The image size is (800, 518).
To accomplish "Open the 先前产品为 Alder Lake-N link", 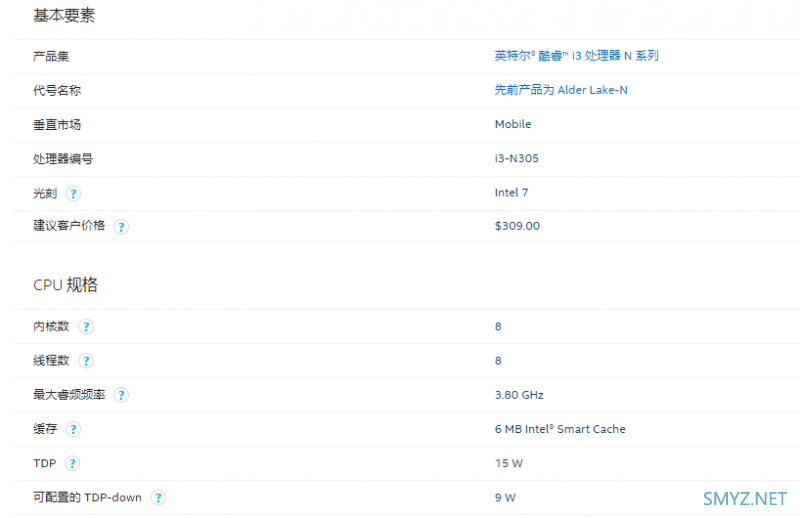I will [561, 90].
